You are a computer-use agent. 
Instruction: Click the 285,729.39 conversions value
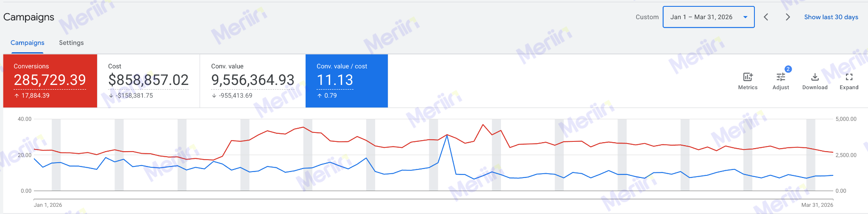point(50,80)
